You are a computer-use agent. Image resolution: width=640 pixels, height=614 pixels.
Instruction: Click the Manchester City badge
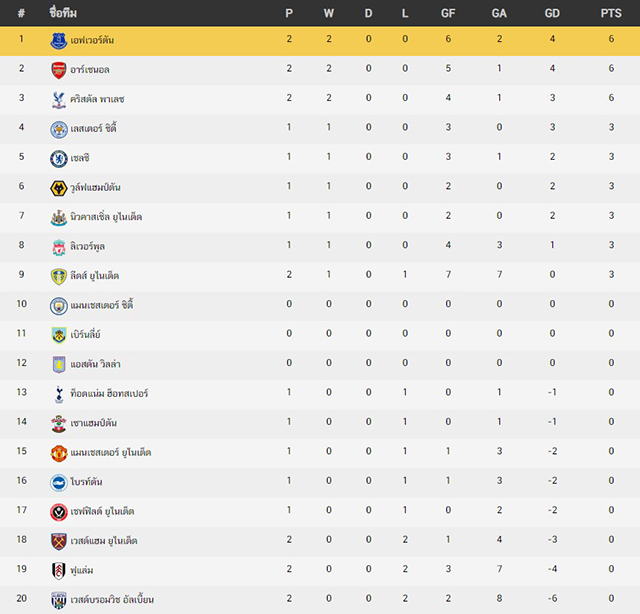[x=58, y=306]
